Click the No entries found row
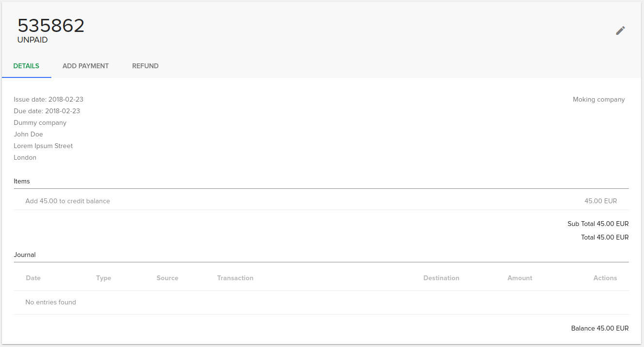Screen dimensions: 644x347 (x=50, y=302)
